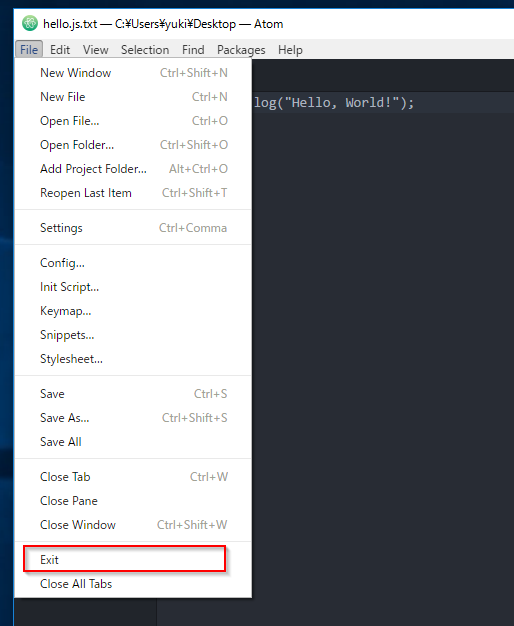The width and height of the screenshot is (514, 626).
Task: Select New File menu entry
Action: [133, 97]
